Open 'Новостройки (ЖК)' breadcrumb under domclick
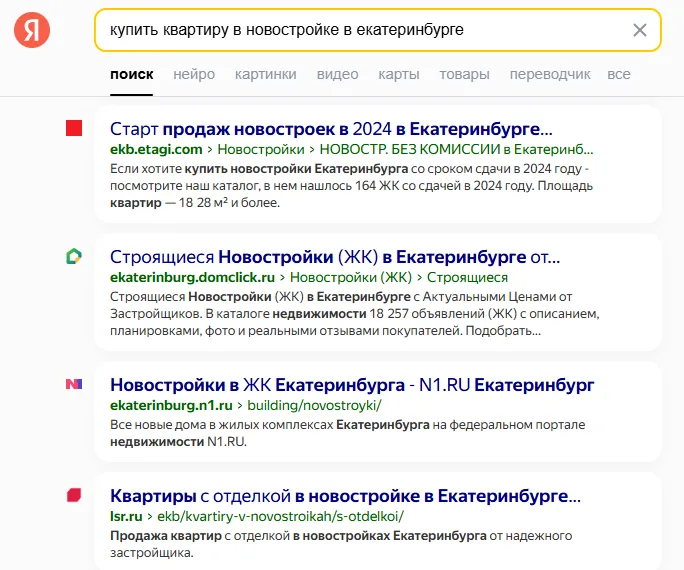 click(x=351, y=277)
